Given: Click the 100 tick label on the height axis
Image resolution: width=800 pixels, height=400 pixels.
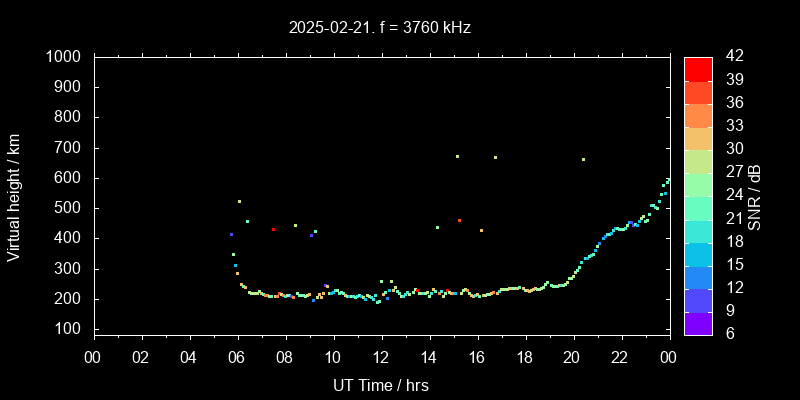Looking at the screenshot, I should 68,329.
